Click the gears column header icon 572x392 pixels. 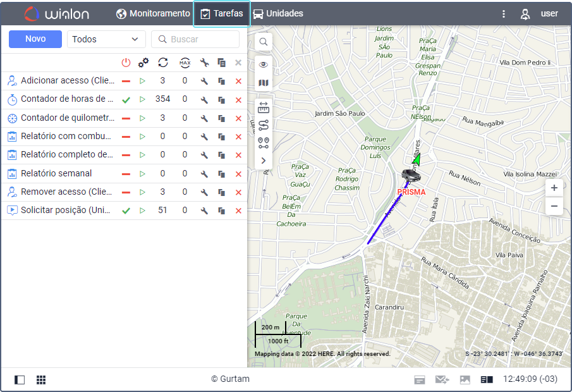click(143, 63)
